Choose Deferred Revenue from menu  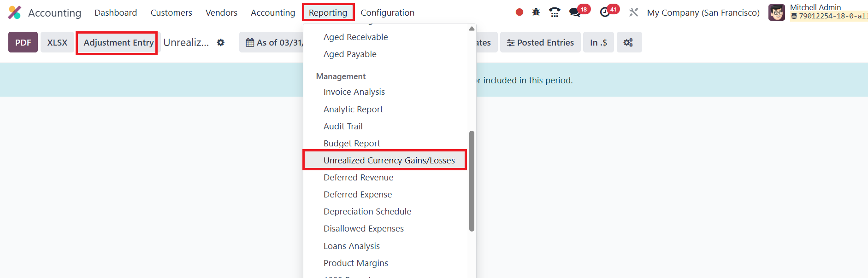(358, 177)
